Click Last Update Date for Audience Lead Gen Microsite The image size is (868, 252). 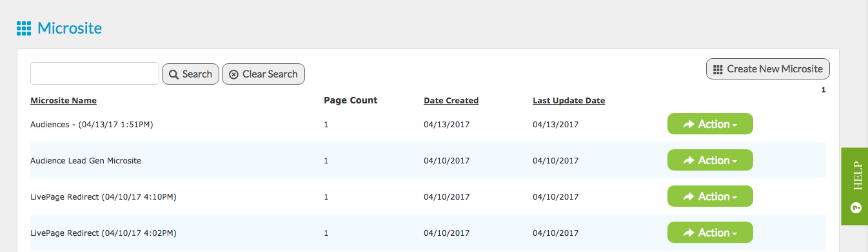pyautogui.click(x=556, y=161)
